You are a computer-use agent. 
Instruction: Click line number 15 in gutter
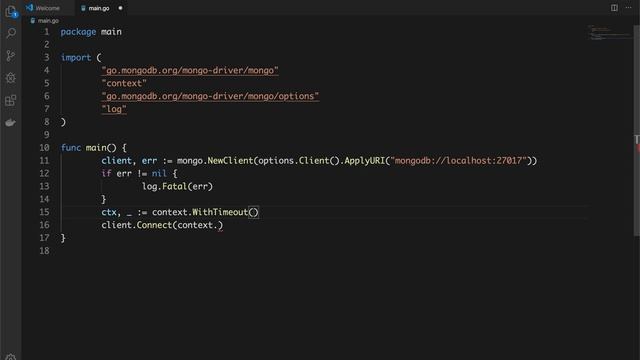coord(44,212)
